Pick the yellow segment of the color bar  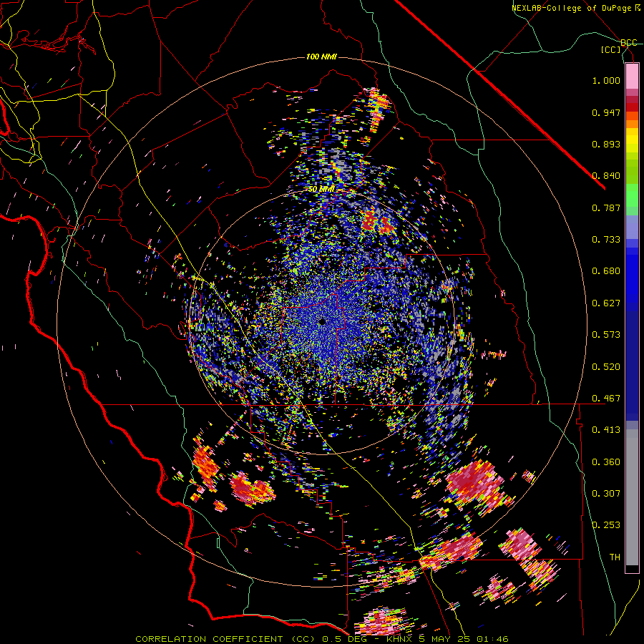click(632, 140)
